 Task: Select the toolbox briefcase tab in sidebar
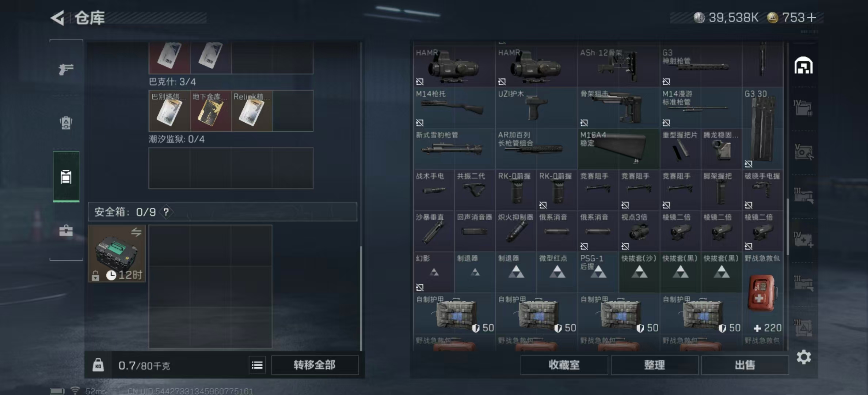pos(66,230)
